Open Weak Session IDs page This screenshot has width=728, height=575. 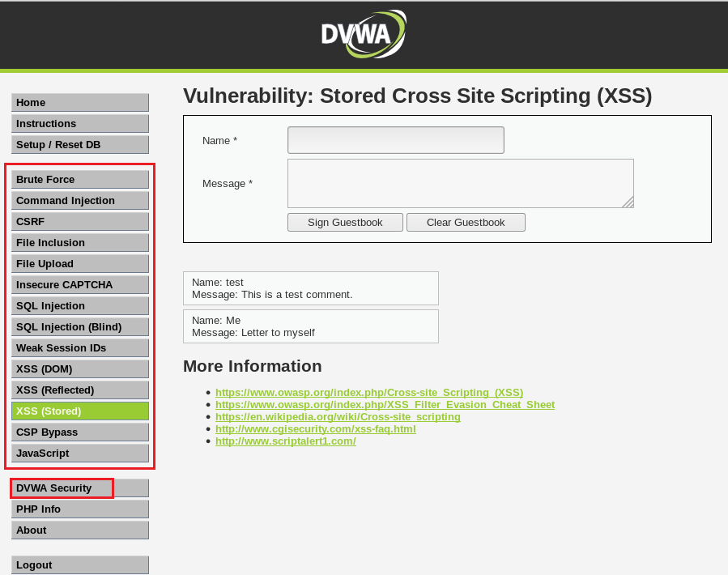[x=80, y=348]
